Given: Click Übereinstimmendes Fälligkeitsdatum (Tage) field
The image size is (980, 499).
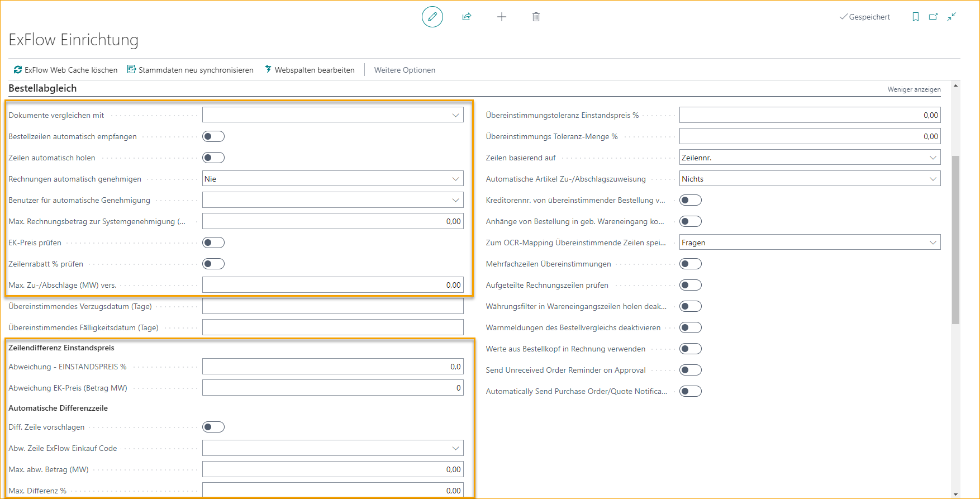Looking at the screenshot, I should point(333,327).
